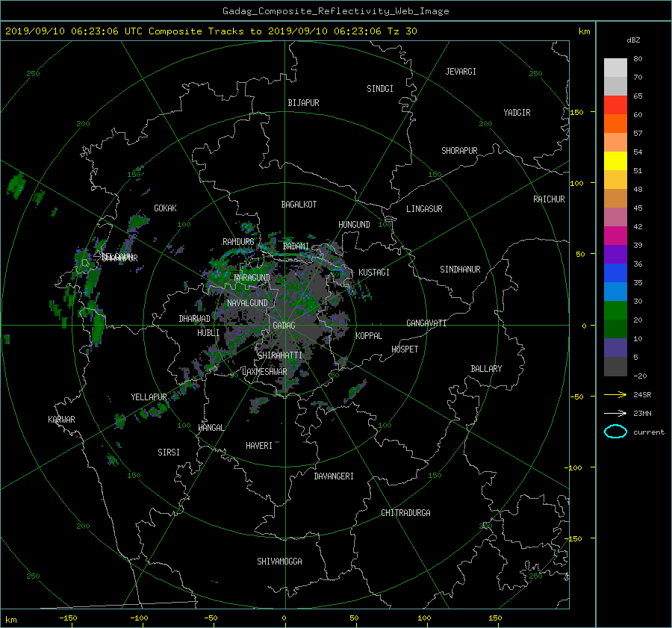Pick the dark gray -20 dBZ swatch
The width and height of the screenshot is (672, 628).
coord(615,367)
